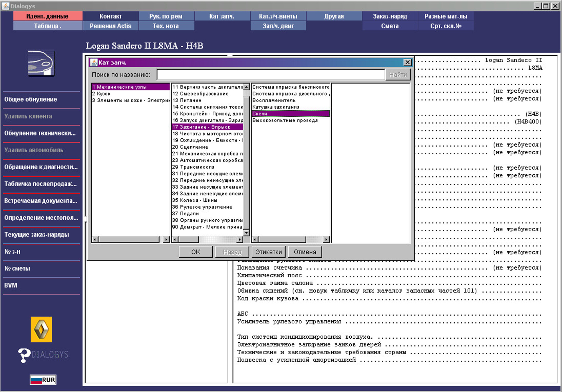This screenshot has width=562, height=392.
Task: Cancel with the Отмена button
Action: 305,252
